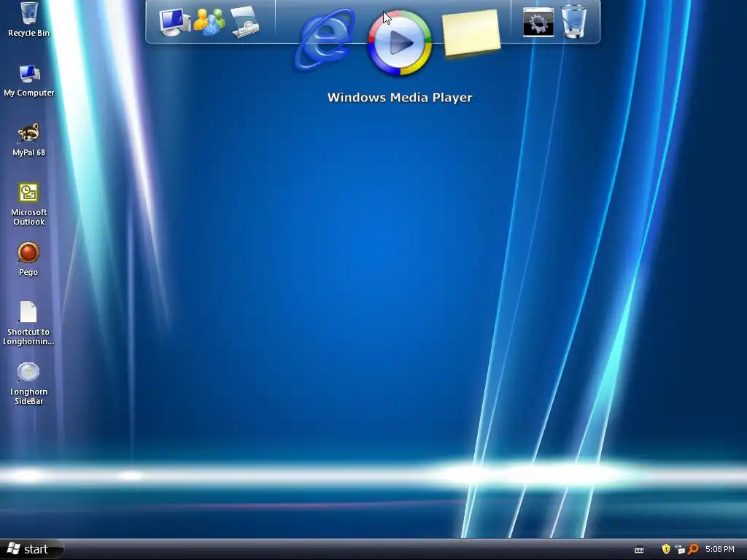Screen dimensions: 747x560
Task: Click the recycle bin icon in the dock
Action: pos(574,21)
